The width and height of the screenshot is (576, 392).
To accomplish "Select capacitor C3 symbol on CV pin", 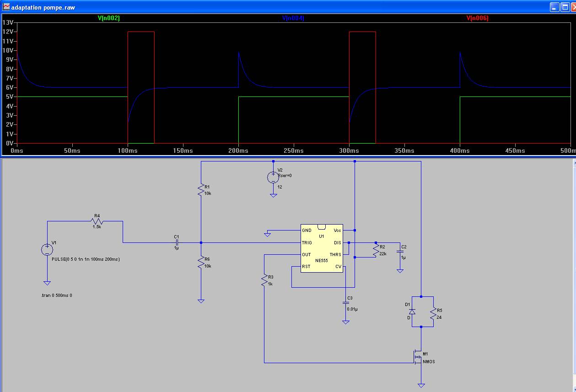I will point(346,303).
